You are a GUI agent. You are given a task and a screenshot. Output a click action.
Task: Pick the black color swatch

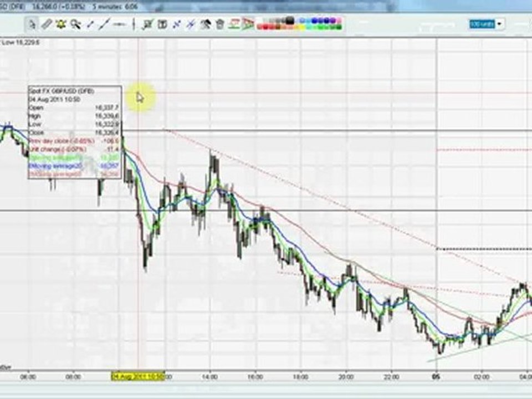(x=290, y=21)
